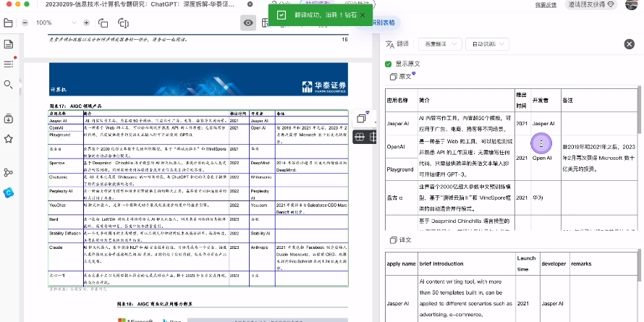
Task: Click the download tray sidebar icon
Action: (x=8, y=119)
